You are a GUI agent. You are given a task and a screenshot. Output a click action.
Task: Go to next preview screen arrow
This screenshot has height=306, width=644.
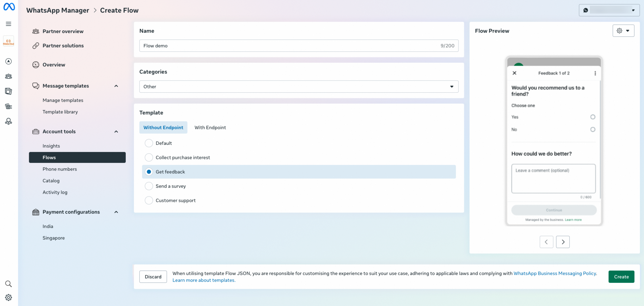[563, 242]
